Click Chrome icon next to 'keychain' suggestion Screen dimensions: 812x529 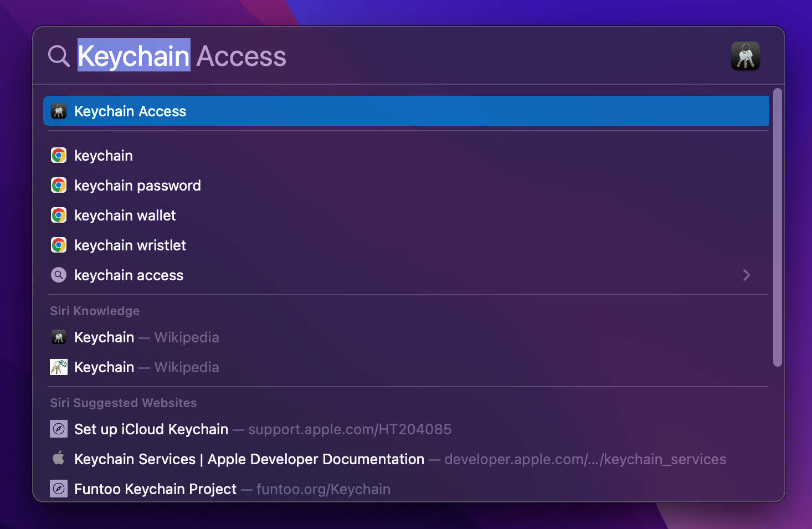[x=59, y=156]
